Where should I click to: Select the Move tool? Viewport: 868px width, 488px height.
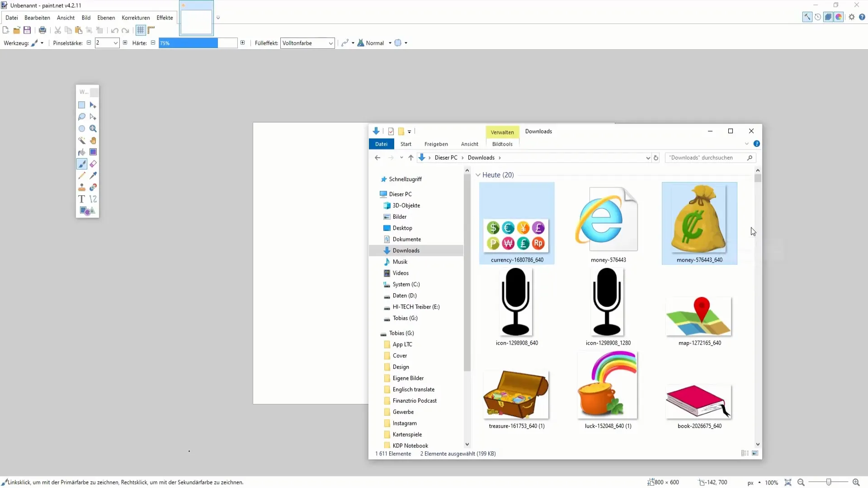(94, 105)
